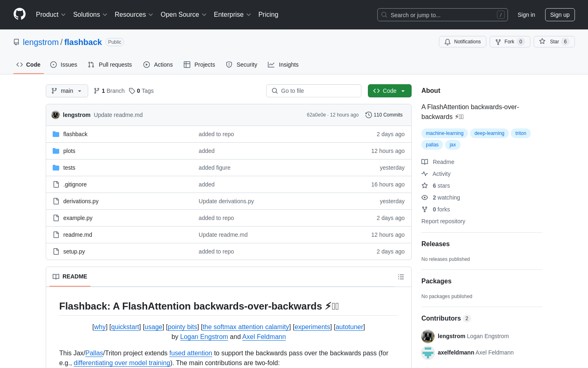The width and height of the screenshot is (588, 368).
Task: Click the watching eye icon
Action: pyautogui.click(x=425, y=197)
